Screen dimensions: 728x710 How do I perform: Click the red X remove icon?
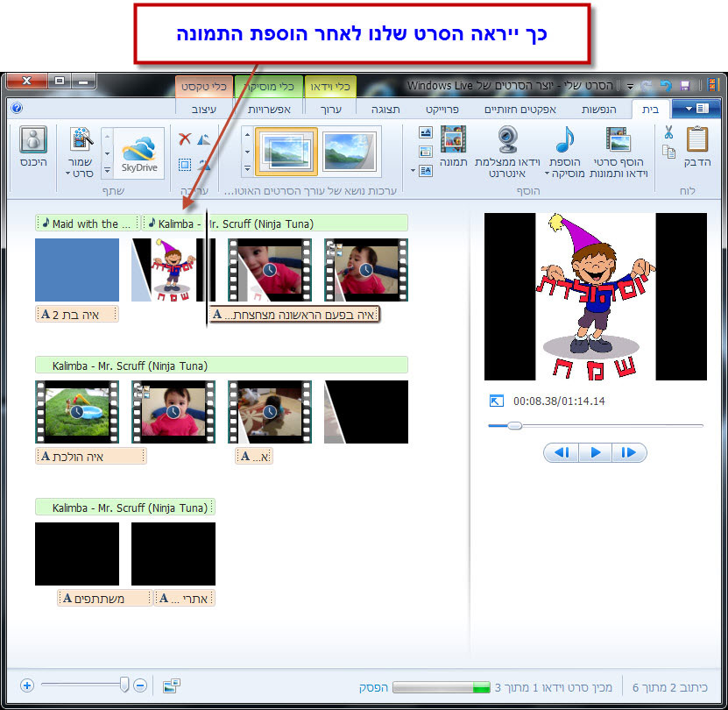click(185, 138)
